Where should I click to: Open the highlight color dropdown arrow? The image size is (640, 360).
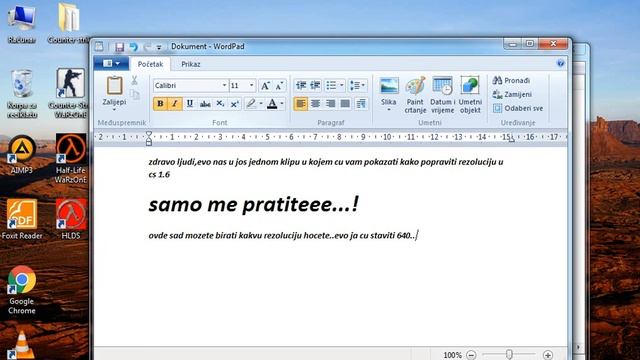(261, 104)
